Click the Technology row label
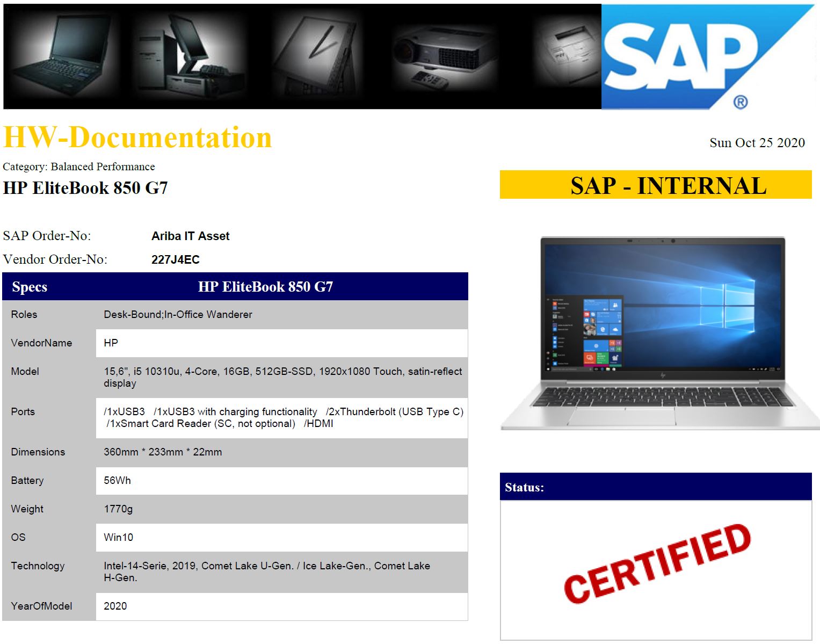Screen dimensions: 820x644 [x=38, y=566]
